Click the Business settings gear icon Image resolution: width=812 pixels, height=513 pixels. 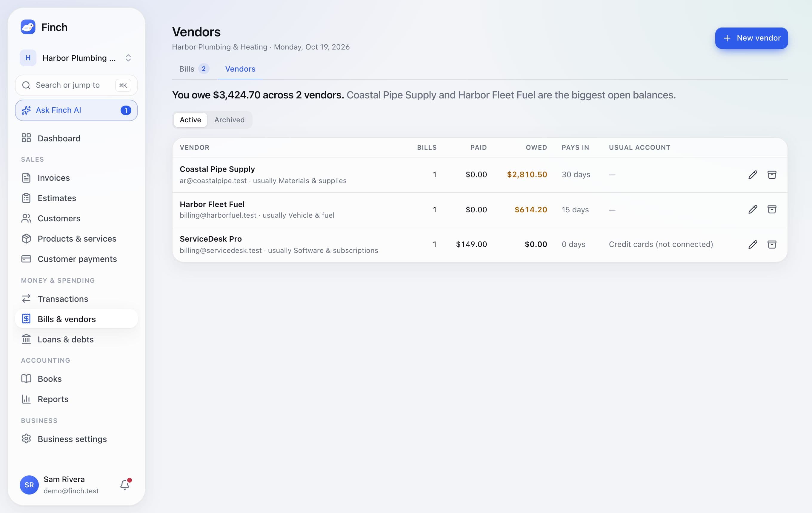coord(26,438)
